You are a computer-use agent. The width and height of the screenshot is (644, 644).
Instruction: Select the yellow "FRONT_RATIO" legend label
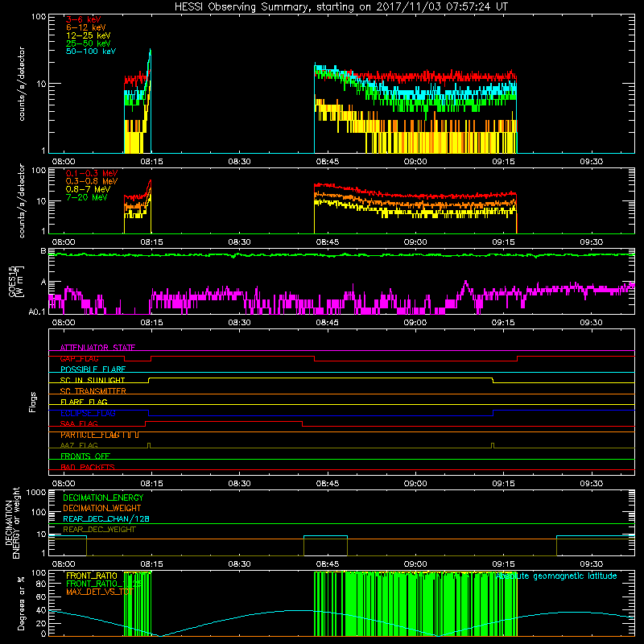[x=92, y=576]
